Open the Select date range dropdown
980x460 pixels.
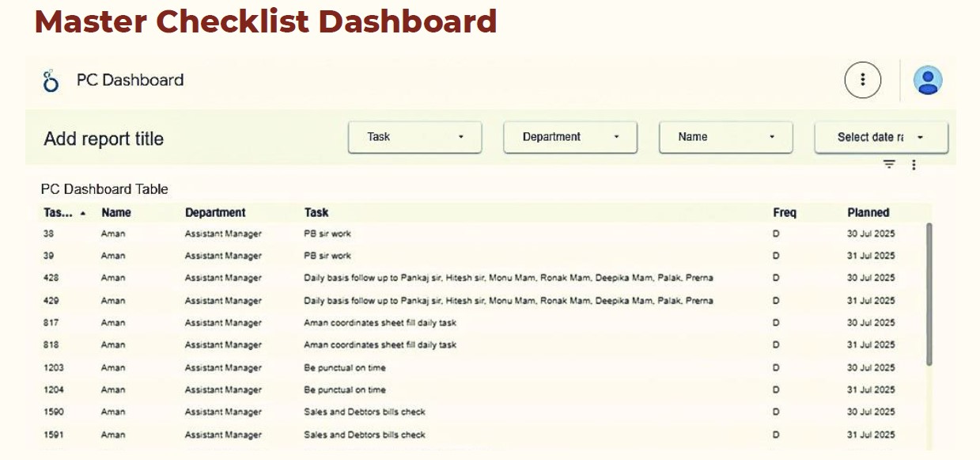click(x=880, y=136)
